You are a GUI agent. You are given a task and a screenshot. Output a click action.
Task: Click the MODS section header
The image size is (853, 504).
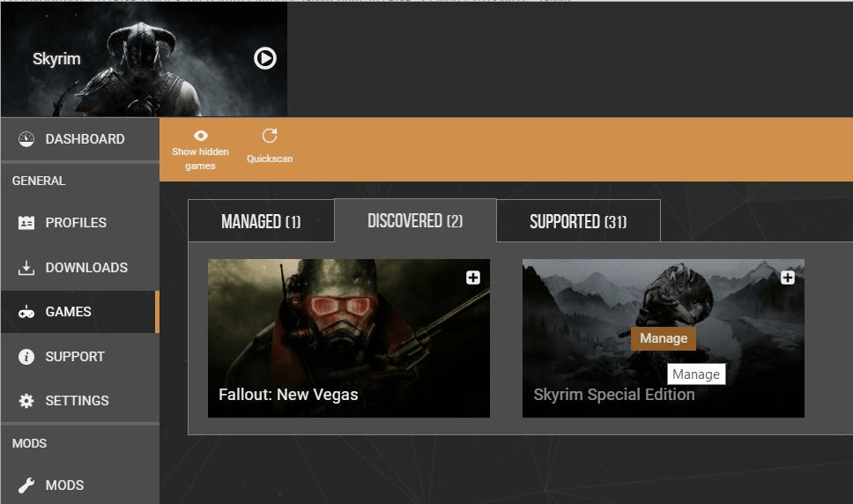[x=29, y=443]
